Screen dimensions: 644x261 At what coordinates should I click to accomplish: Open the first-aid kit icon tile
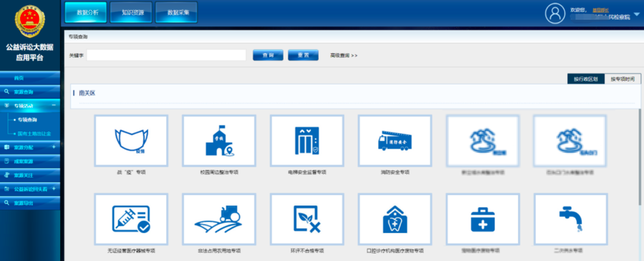(482, 219)
